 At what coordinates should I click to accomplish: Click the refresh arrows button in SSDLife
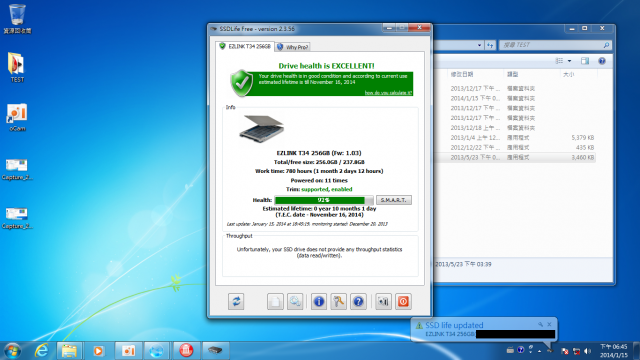pos(236,302)
